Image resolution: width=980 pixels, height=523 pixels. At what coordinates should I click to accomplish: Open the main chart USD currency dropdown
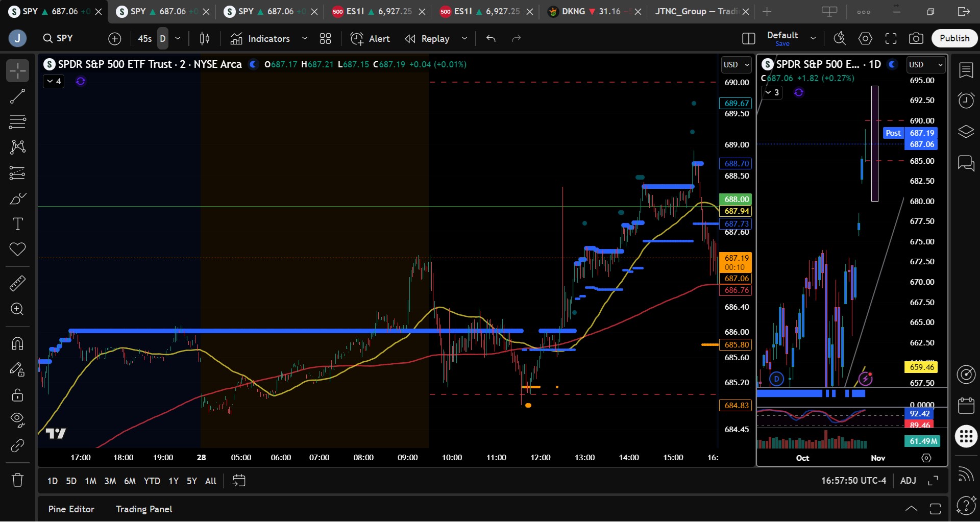tap(737, 65)
